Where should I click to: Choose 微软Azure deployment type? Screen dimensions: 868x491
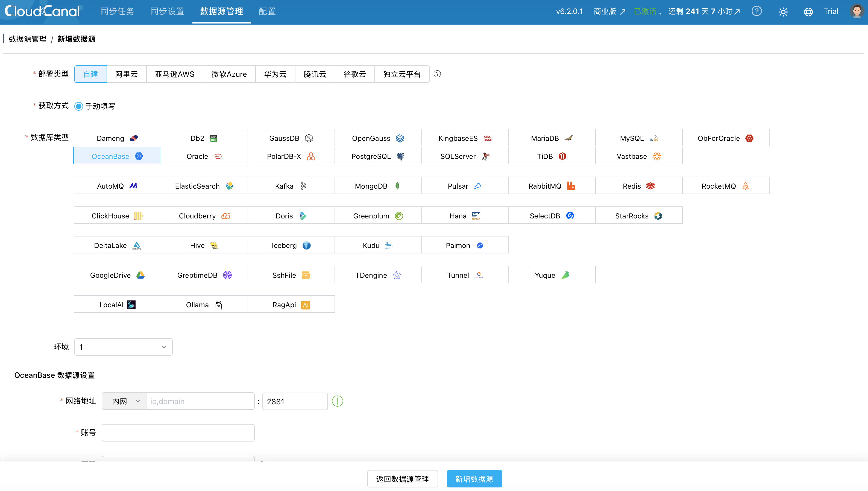tap(229, 74)
